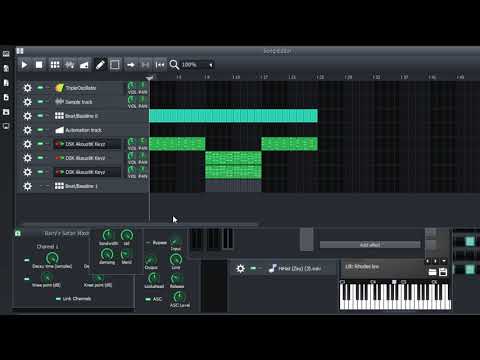Open the second sidebar icon
This screenshot has height=360, width=480.
click(6, 68)
